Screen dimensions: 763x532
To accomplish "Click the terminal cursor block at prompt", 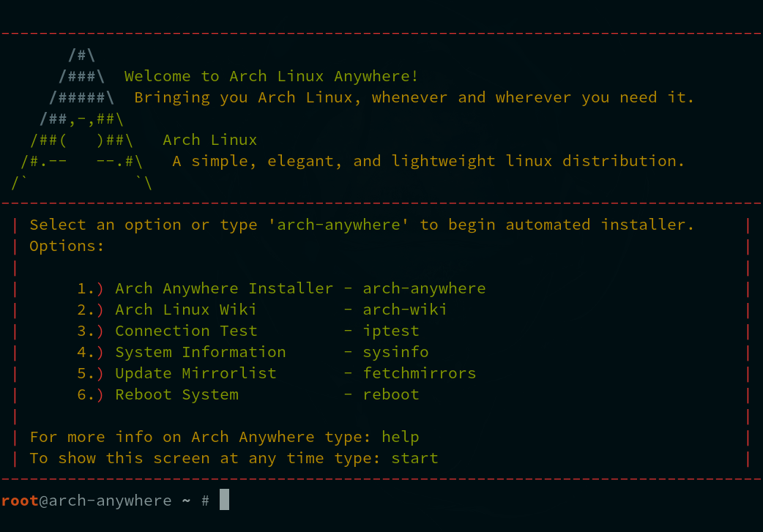I will (224, 500).
